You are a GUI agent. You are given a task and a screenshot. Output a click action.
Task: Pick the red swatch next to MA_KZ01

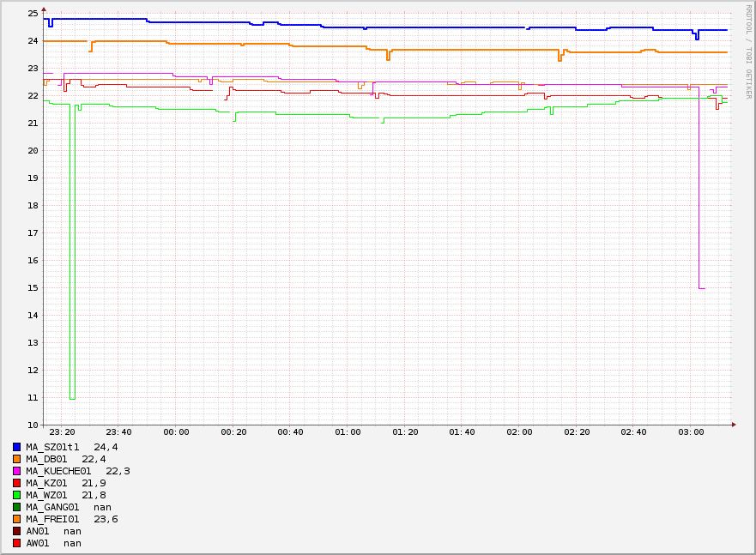click(x=16, y=483)
